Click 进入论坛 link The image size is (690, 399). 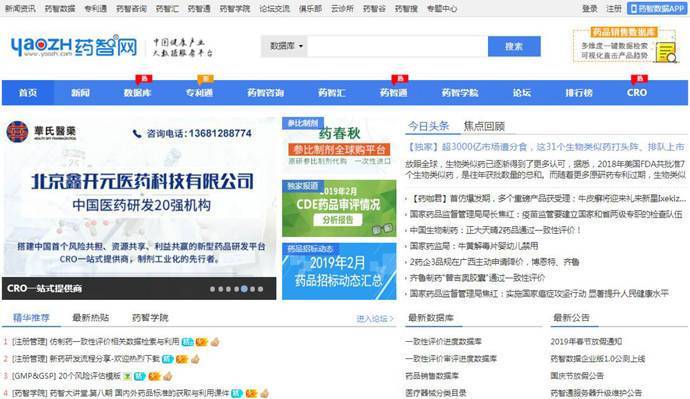[375, 318]
